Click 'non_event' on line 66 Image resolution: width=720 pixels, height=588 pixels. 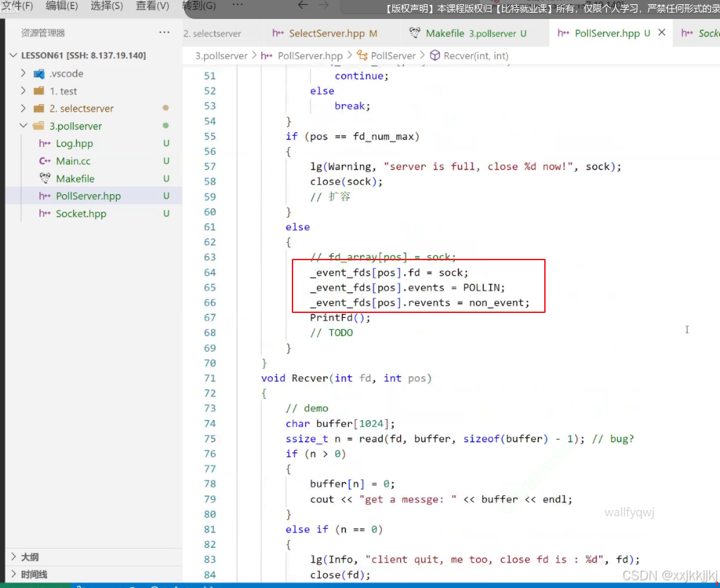[496, 302]
